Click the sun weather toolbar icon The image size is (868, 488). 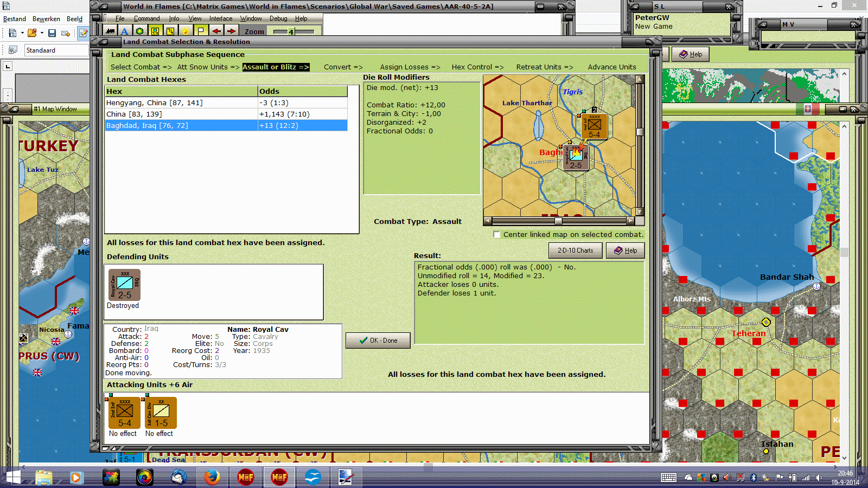click(x=186, y=31)
